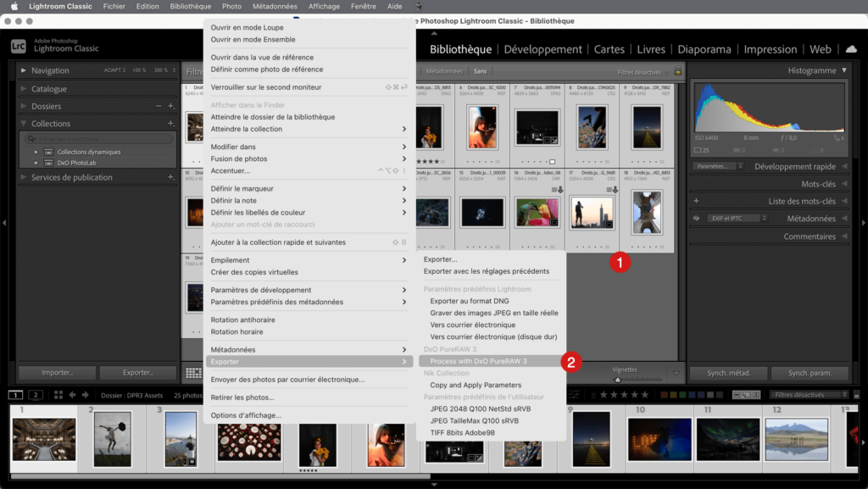This screenshot has width=868, height=489.
Task: Click the collection filter search field
Action: [x=98, y=138]
